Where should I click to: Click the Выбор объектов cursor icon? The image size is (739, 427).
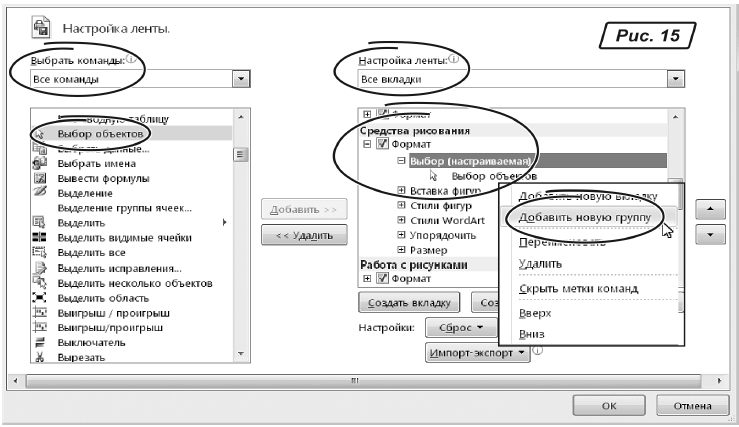click(41, 133)
